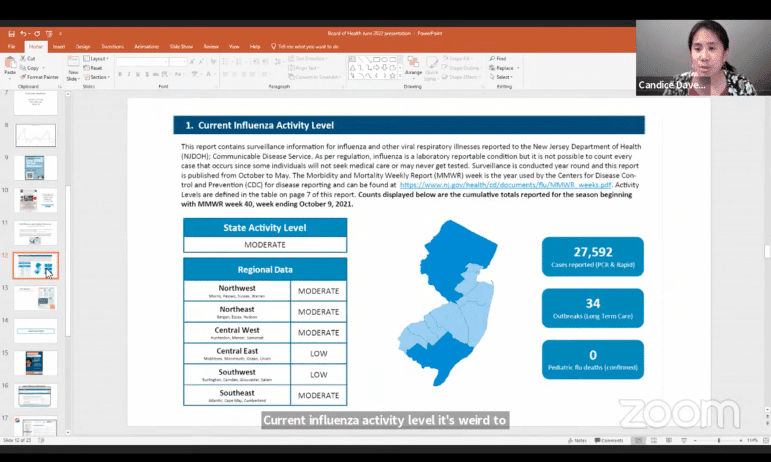Open the View ribbon tab
771x462 pixels.
tap(234, 47)
